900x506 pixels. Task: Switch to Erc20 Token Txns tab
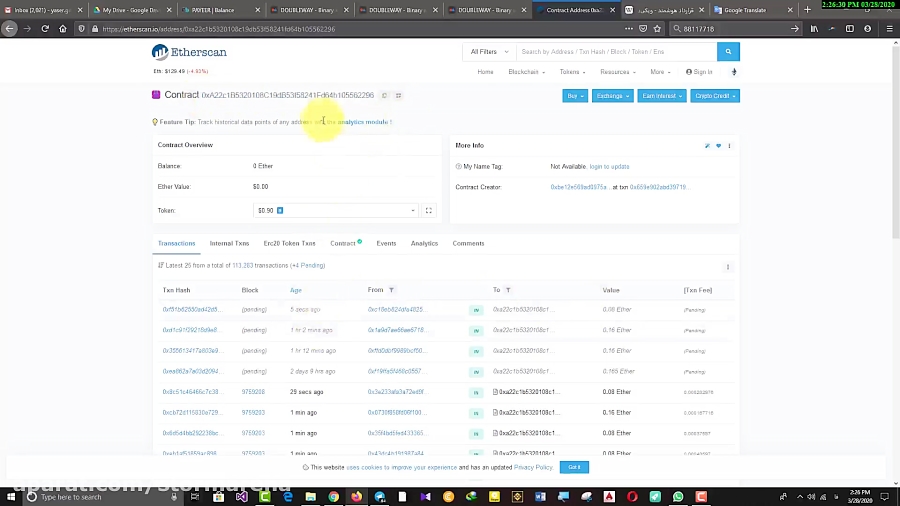click(289, 243)
